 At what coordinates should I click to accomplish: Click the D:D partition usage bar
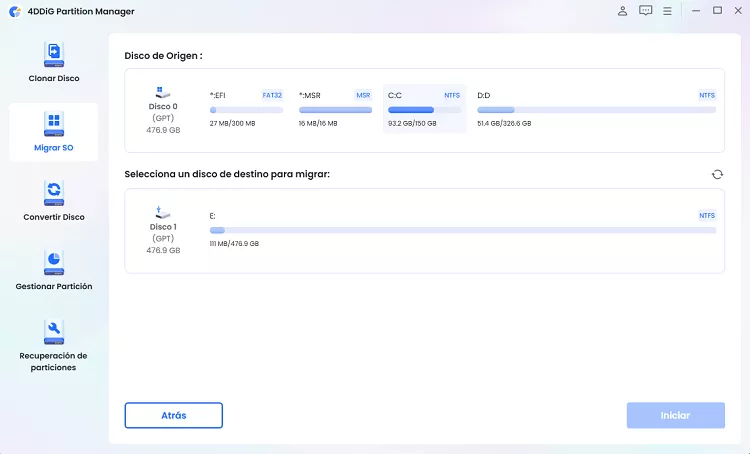pos(596,110)
